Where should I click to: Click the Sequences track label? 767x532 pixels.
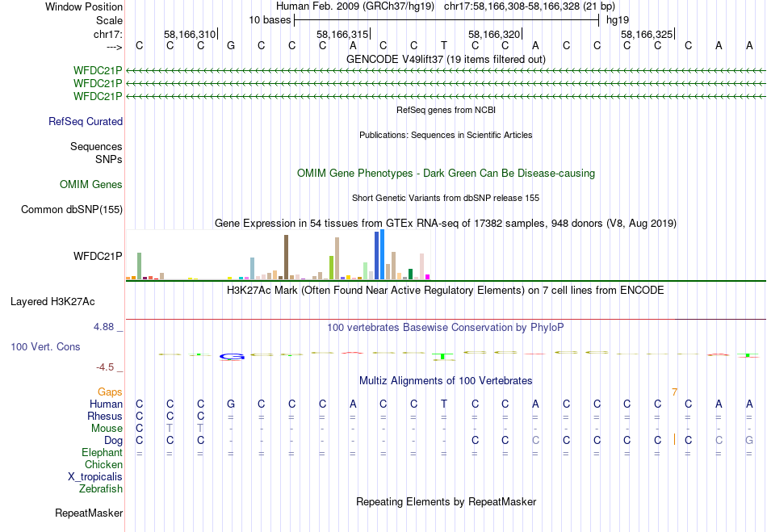tap(96, 146)
